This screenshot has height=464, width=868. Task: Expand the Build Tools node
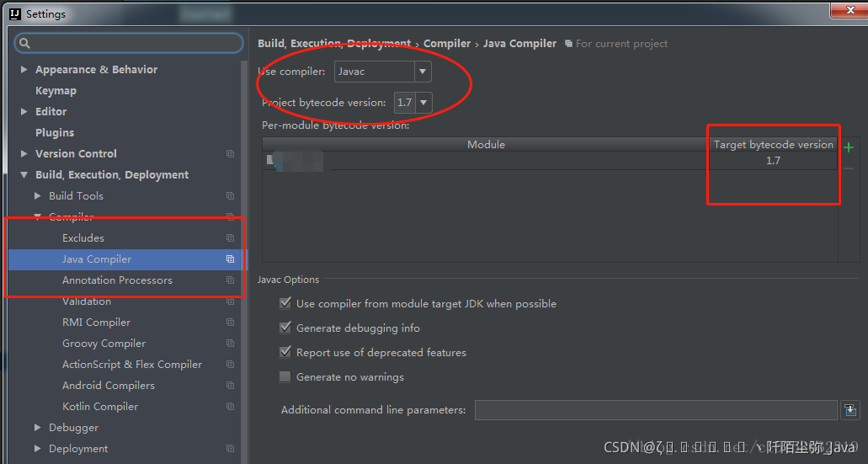(x=37, y=195)
